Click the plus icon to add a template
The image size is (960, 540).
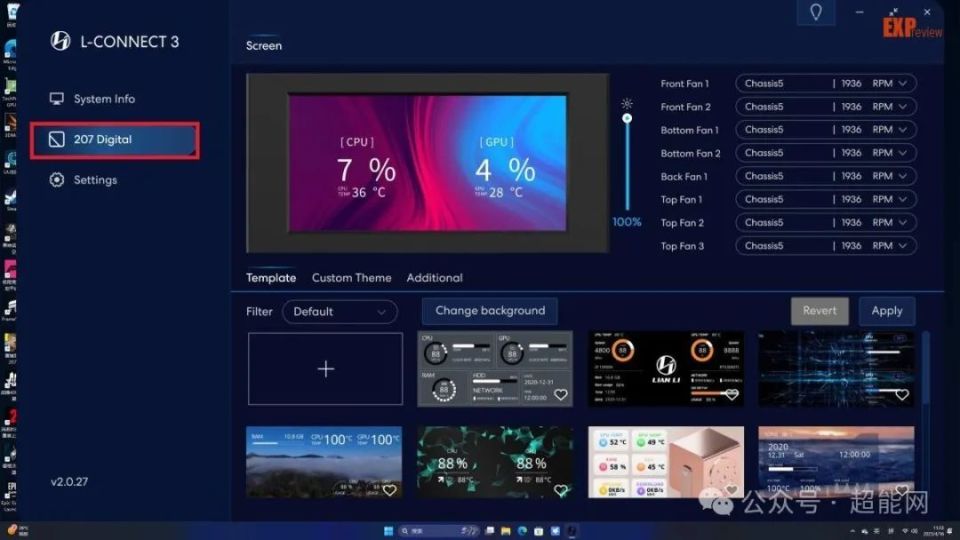coord(326,369)
